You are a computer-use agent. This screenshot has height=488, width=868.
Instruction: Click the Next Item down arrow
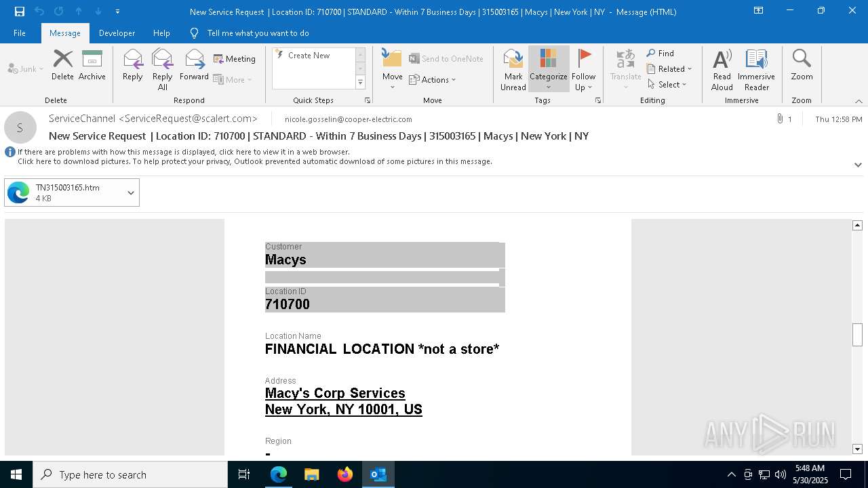pos(98,11)
